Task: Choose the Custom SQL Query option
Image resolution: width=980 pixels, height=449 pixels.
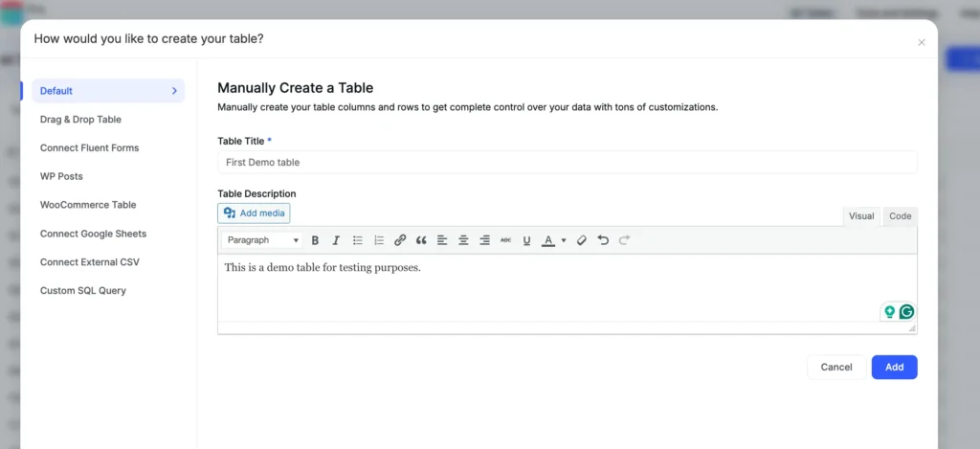Action: (83, 291)
